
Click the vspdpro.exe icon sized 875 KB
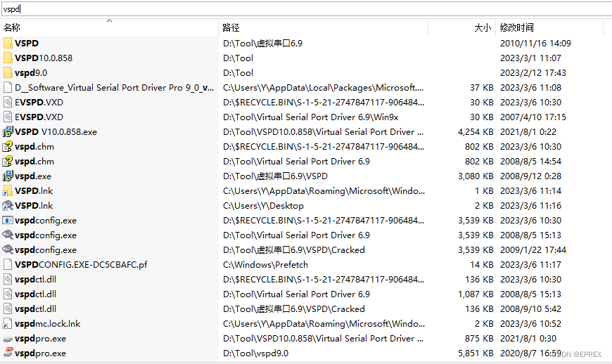pos(8,339)
